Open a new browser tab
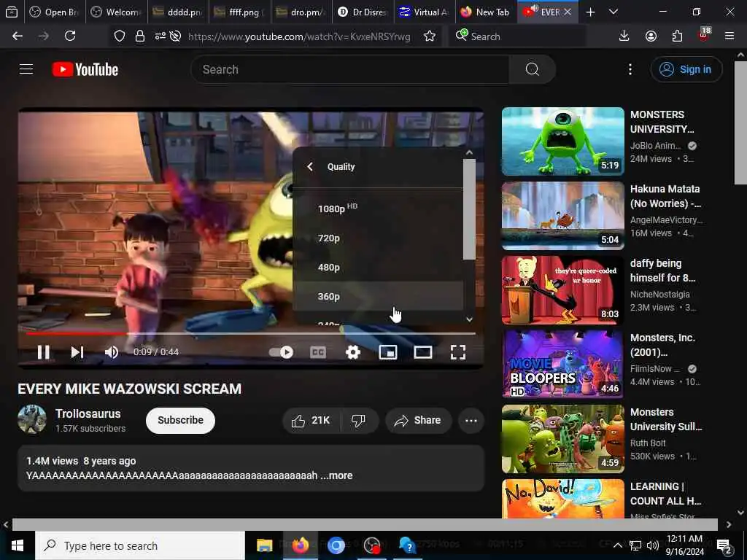 point(590,12)
